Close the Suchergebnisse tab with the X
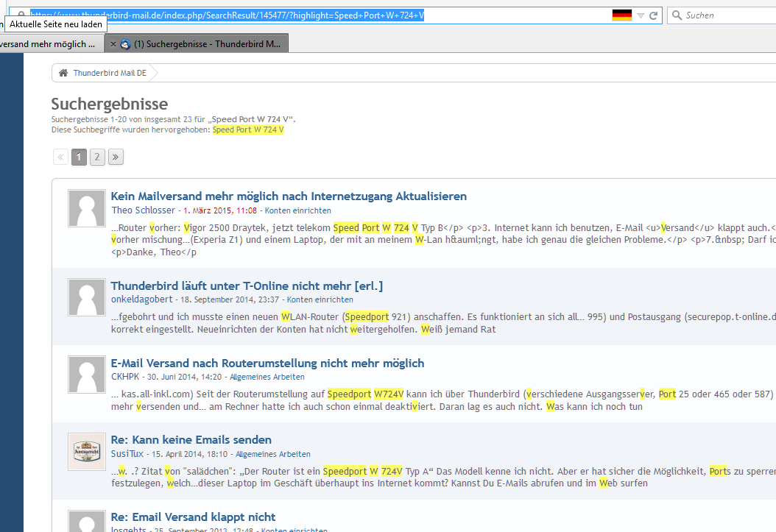Viewport: 776px width, 532px height. point(113,44)
